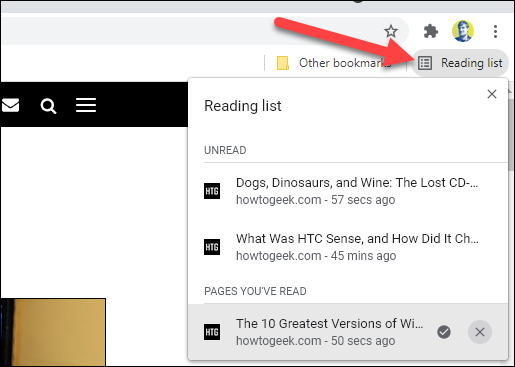
Task: Open the Extensions puzzle icon
Action: pos(431,31)
